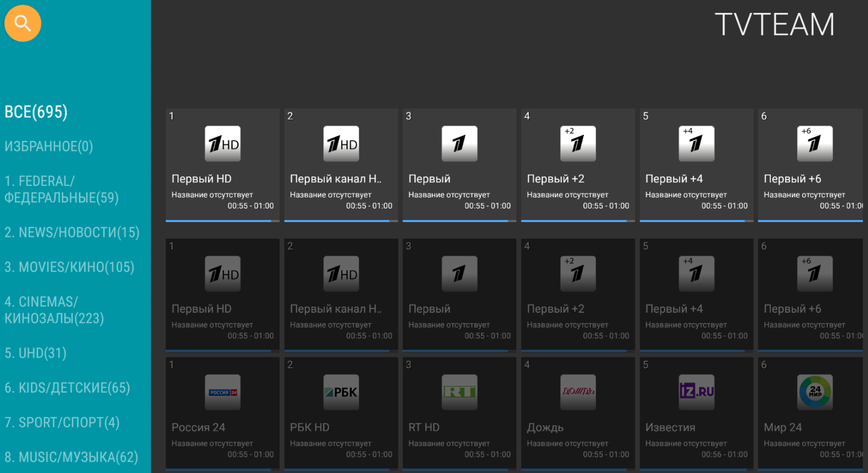Show all channels via ВСЕ(695)
868x473 pixels.
click(x=36, y=112)
